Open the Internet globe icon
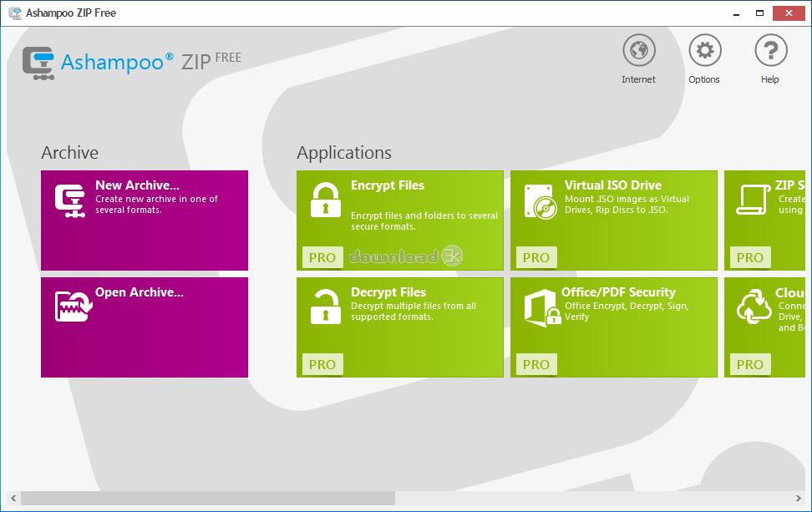812x512 pixels. pyautogui.click(x=638, y=50)
